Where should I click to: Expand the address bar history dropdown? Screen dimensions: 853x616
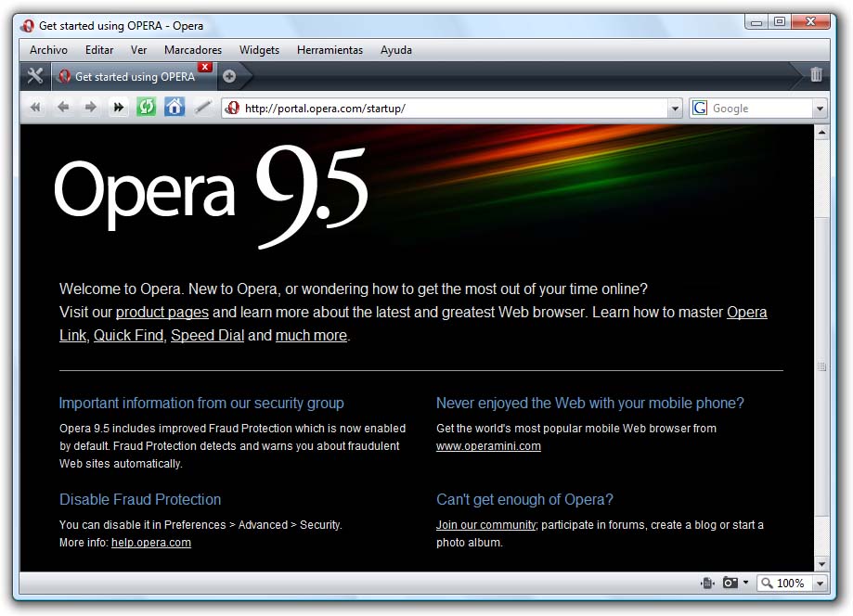675,109
